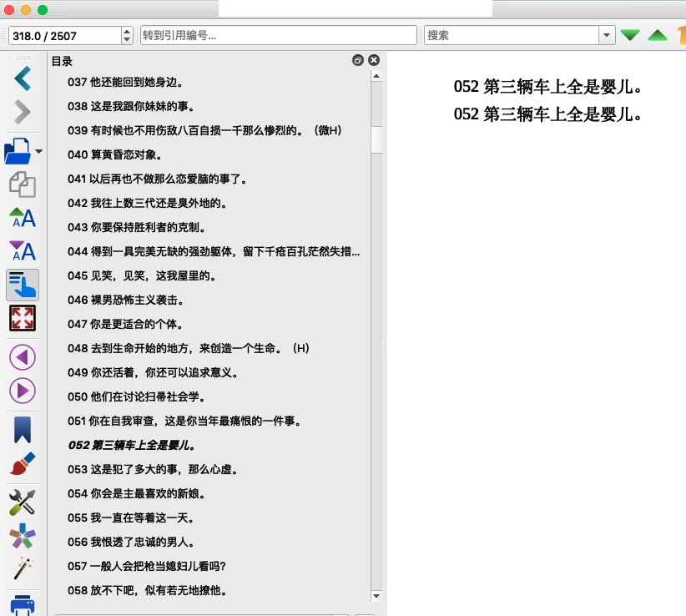Click the red paintbrush highlight icon
Viewport: 686px width, 616px height.
click(23, 463)
